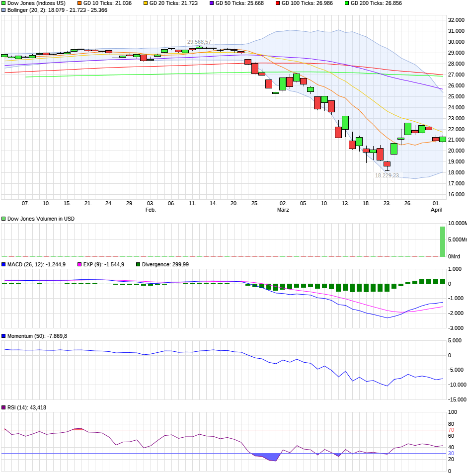Select the 'GD 100 Ticks: 26.986' label
The height and width of the screenshot is (476, 467).
(x=307, y=3)
